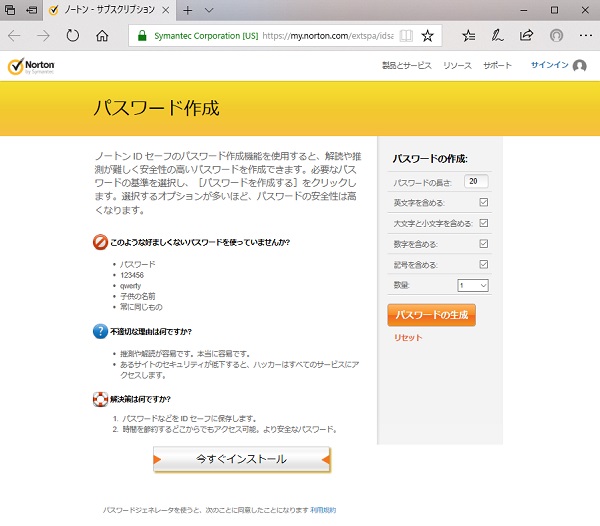The width and height of the screenshot is (600, 526).
Task: Minimize the browser window
Action: click(523, 10)
